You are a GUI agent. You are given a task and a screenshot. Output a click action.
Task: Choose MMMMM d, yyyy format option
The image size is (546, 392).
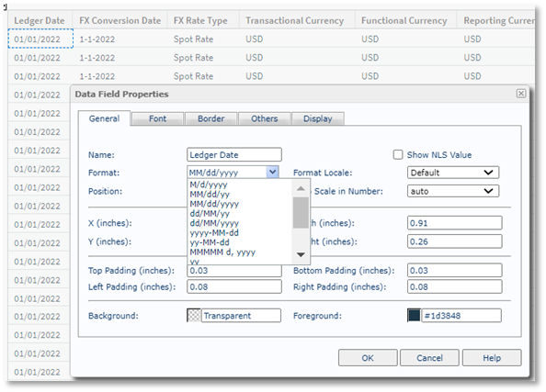coord(222,252)
